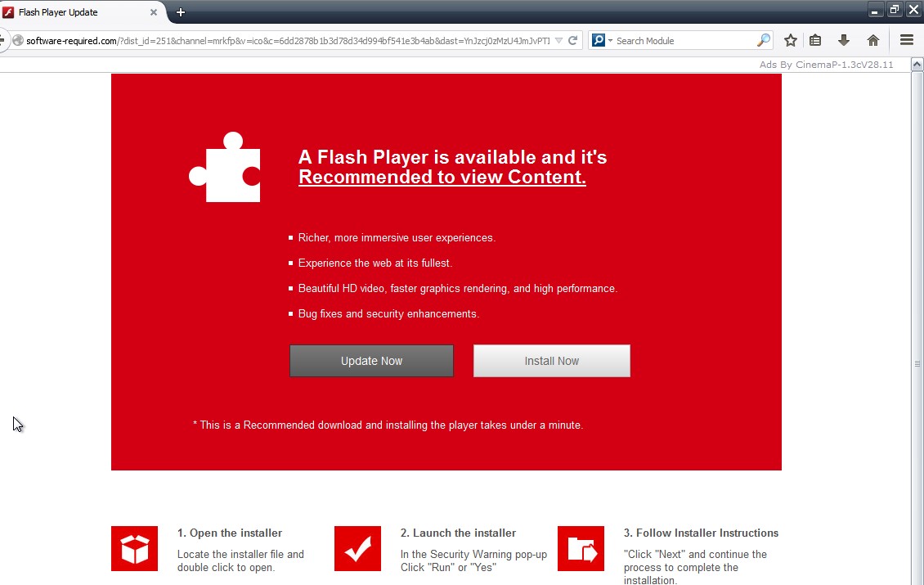Expand the URL history dropdown arrow

point(558,40)
